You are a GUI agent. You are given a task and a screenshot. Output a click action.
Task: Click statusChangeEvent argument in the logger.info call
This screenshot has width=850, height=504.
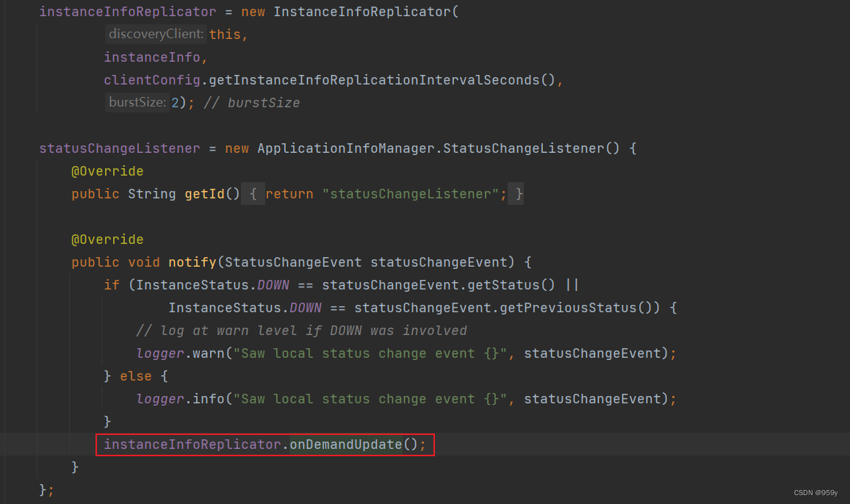592,398
